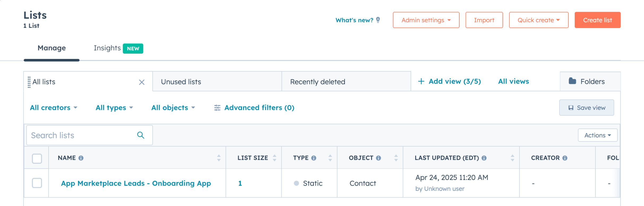Focus the Search lists input field

tap(89, 135)
